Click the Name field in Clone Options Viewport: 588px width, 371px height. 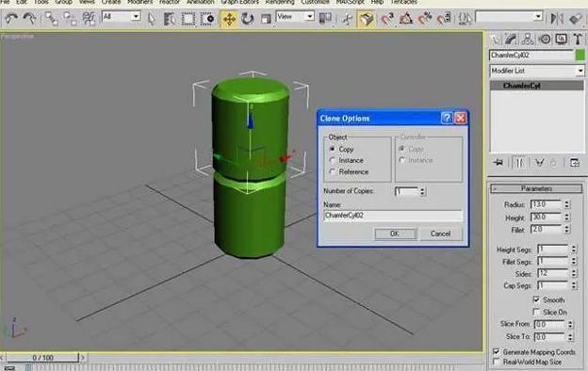coord(393,216)
